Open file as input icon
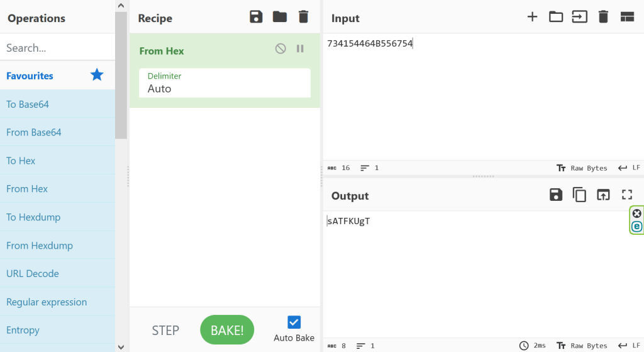The width and height of the screenshot is (644, 352). point(556,17)
